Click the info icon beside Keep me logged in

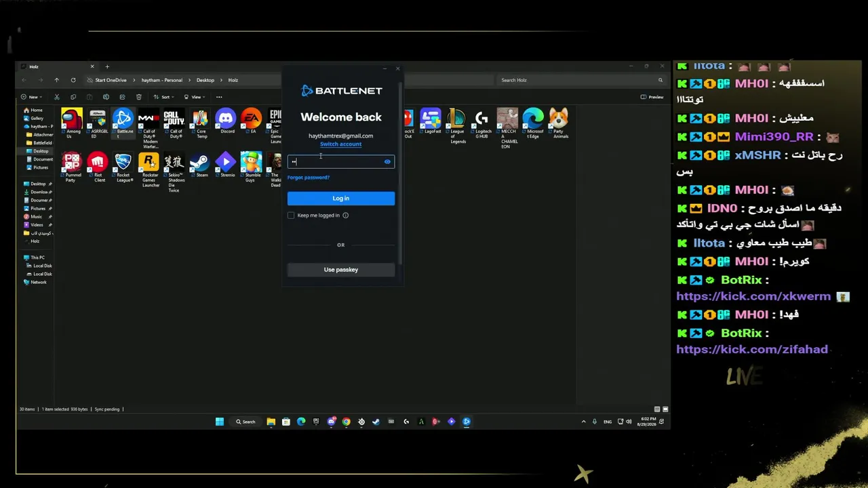tap(346, 216)
